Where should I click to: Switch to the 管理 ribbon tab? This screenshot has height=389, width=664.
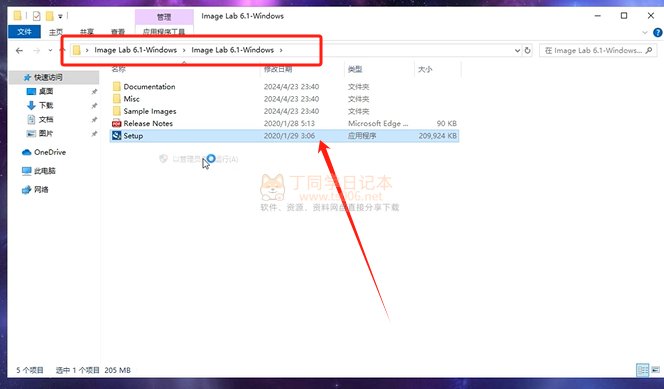coord(164,17)
